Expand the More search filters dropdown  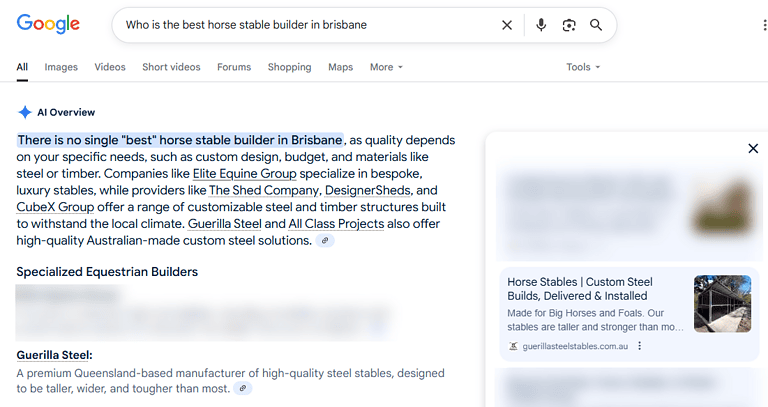[386, 67]
